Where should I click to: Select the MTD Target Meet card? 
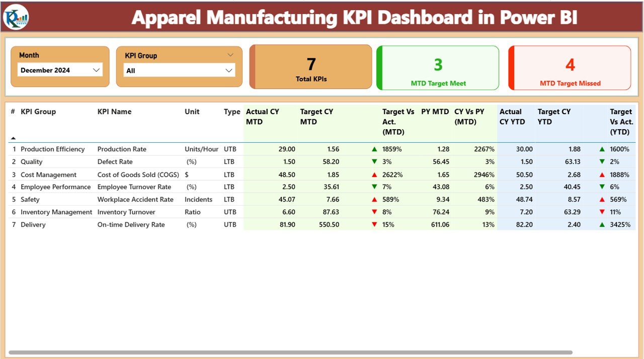(x=437, y=67)
